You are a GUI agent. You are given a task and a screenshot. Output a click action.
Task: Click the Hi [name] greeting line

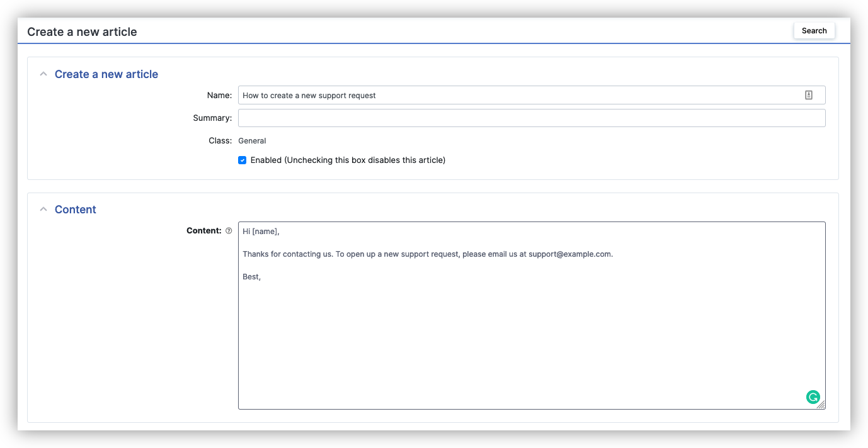(260, 231)
